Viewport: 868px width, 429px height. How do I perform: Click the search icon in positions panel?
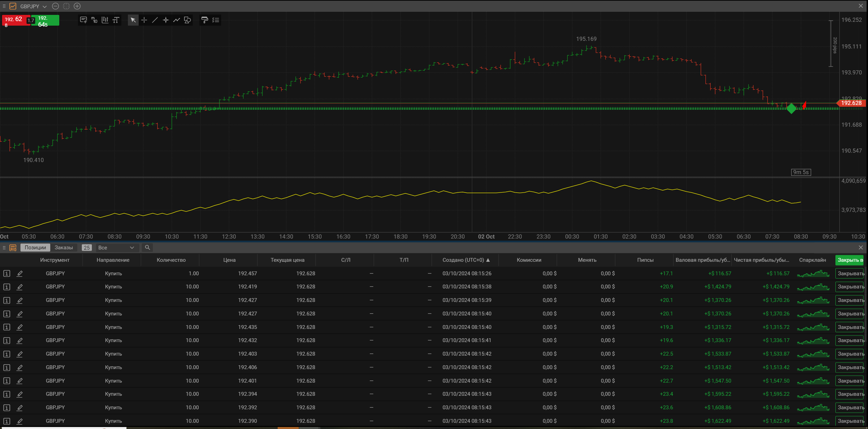coord(147,247)
